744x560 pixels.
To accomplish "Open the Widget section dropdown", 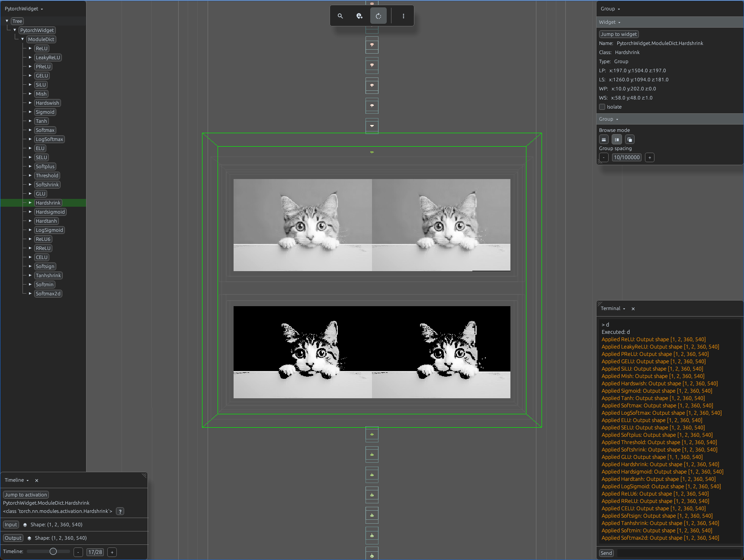I will [x=610, y=22].
